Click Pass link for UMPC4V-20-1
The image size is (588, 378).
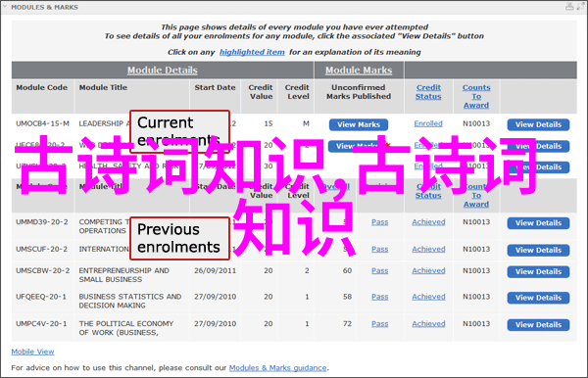[x=380, y=324]
